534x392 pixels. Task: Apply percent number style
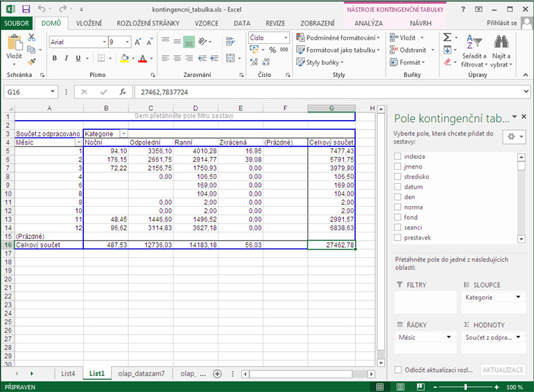click(x=273, y=50)
